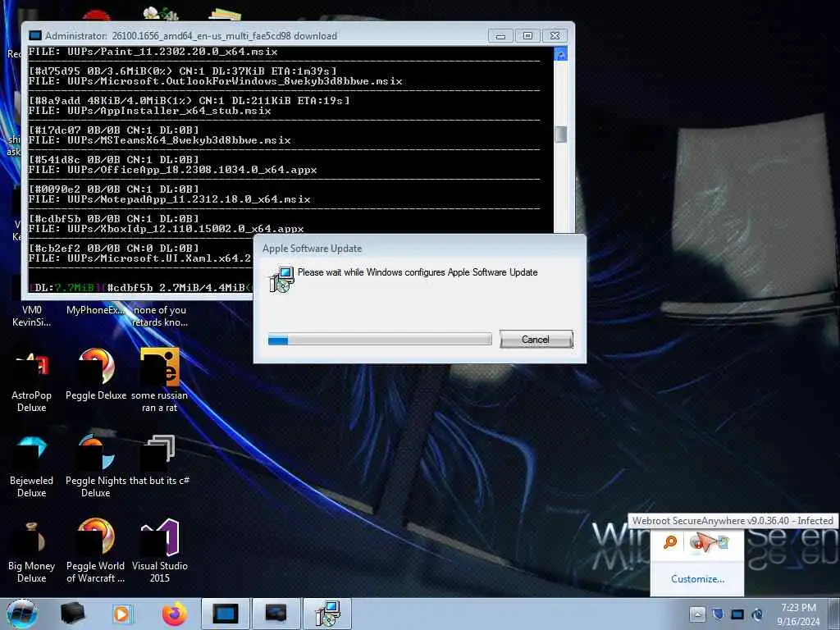Viewport: 840px width, 630px height.
Task: Click the Apple Software Update progress bar
Action: click(379, 339)
